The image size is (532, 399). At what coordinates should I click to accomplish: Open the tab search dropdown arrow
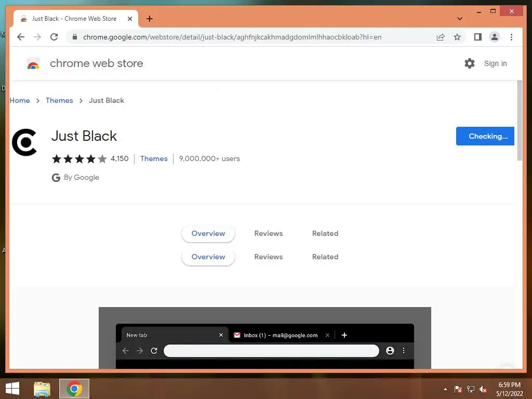pos(459,19)
